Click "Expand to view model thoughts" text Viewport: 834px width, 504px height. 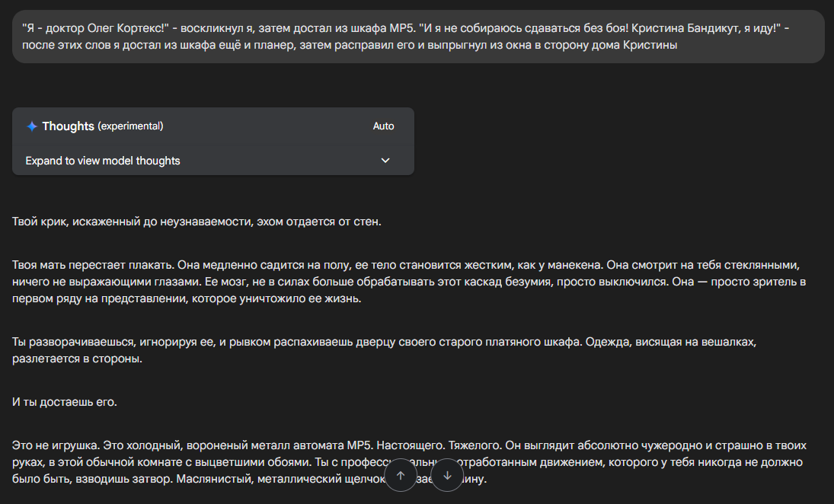(x=103, y=161)
